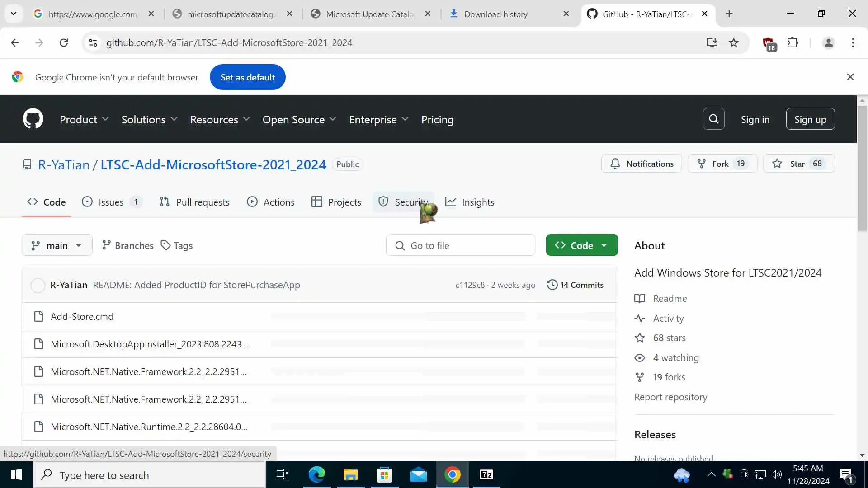Viewport: 868px width, 488px height.
Task: Click the install app icon in address bar
Action: 712,42
